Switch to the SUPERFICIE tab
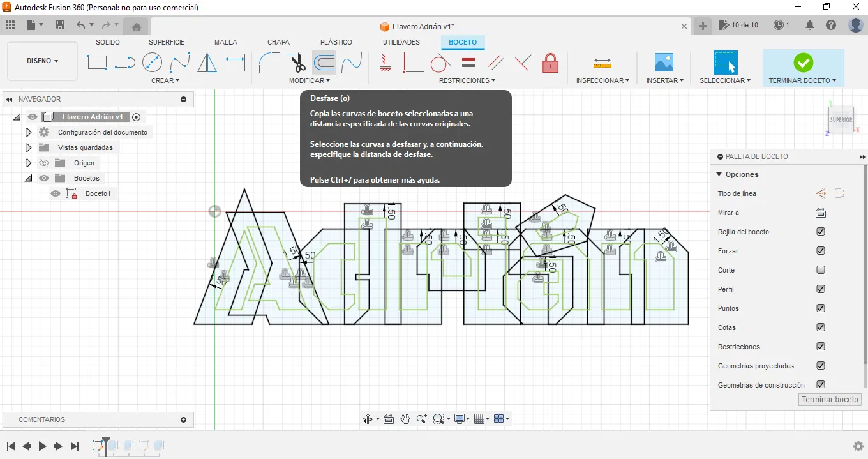The height and width of the screenshot is (459, 868). [x=167, y=42]
